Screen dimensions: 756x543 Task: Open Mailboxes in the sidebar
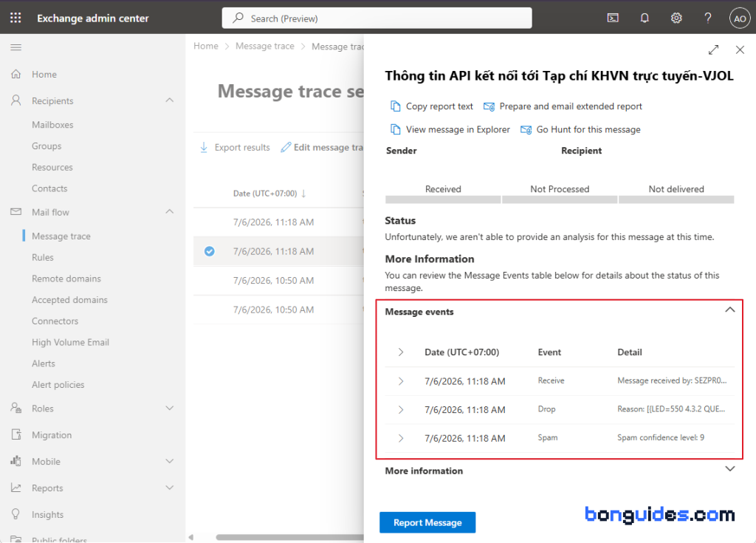tap(52, 125)
